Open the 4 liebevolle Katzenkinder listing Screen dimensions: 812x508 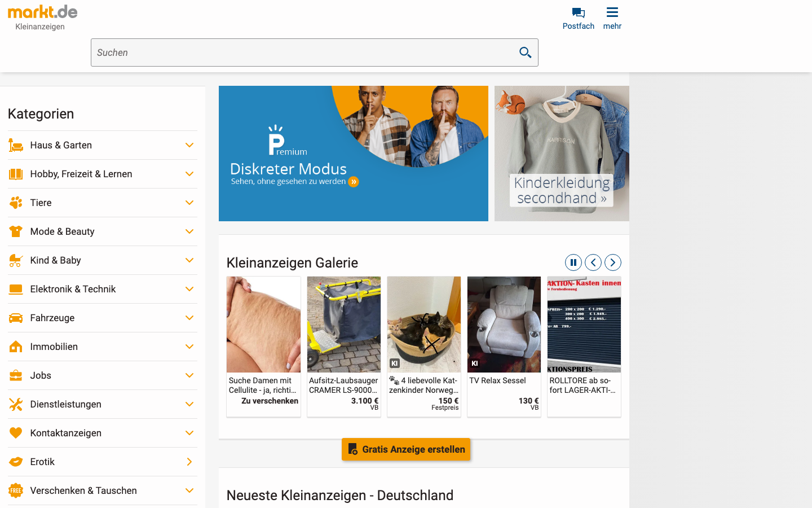pos(424,347)
